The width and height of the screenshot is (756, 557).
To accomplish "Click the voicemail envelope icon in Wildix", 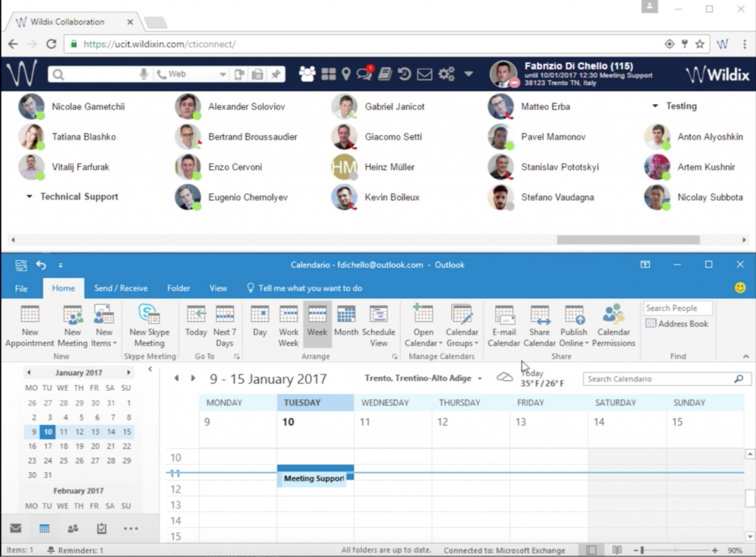I will point(424,74).
